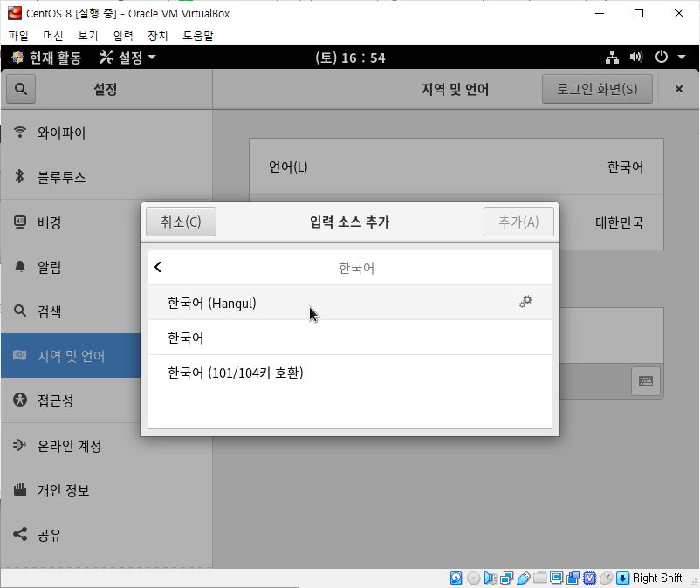Click the search icon in Settings header

tap(21, 89)
